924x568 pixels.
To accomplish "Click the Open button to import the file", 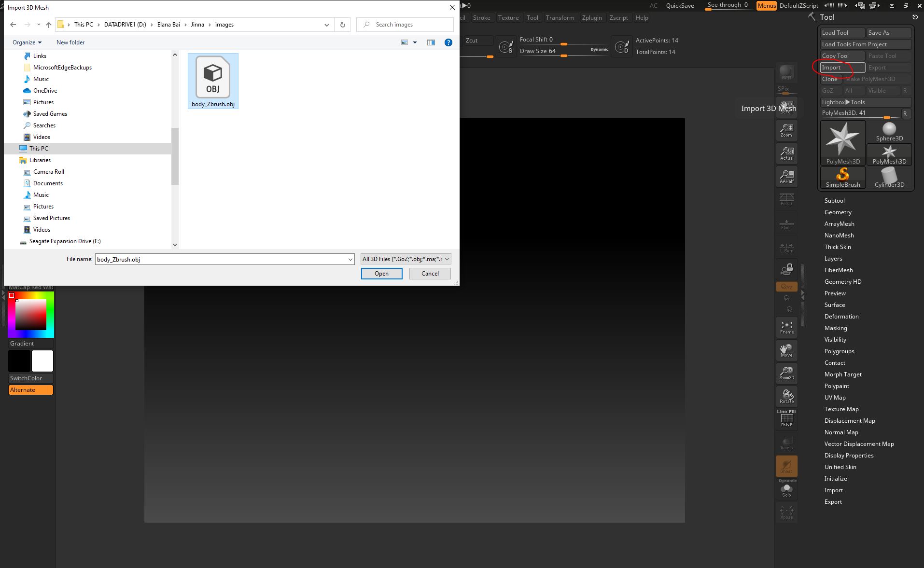I will pos(381,274).
